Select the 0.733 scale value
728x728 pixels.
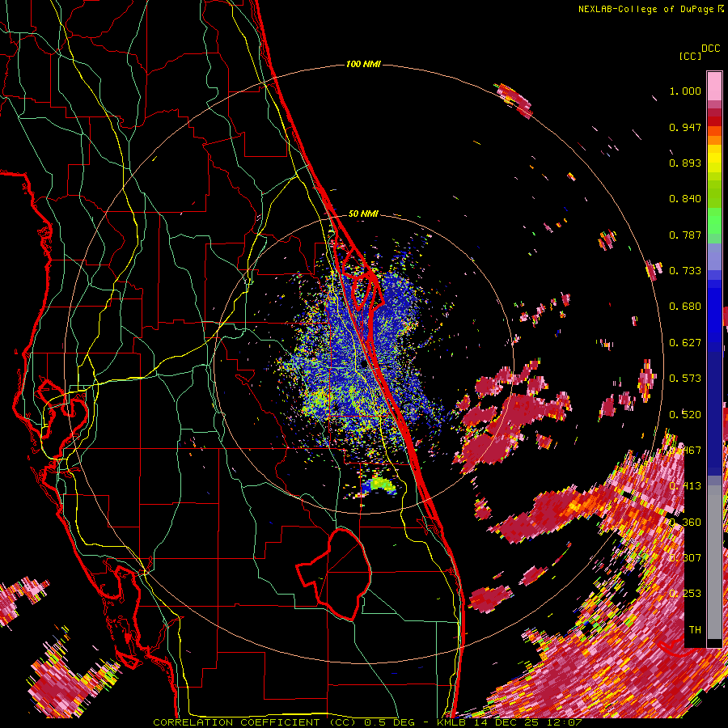tap(685, 271)
